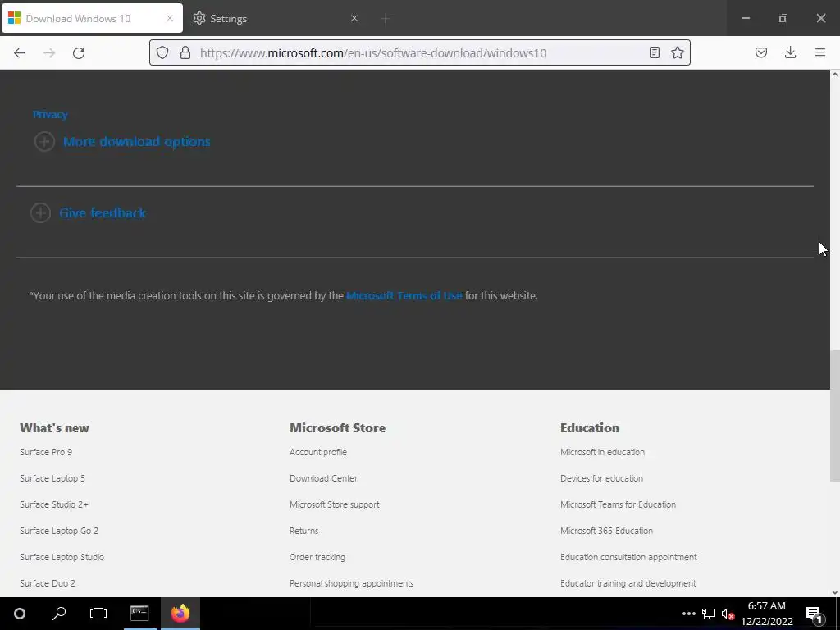Open a new tab with plus button
Image resolution: width=840 pixels, height=630 pixels.
pos(386,19)
